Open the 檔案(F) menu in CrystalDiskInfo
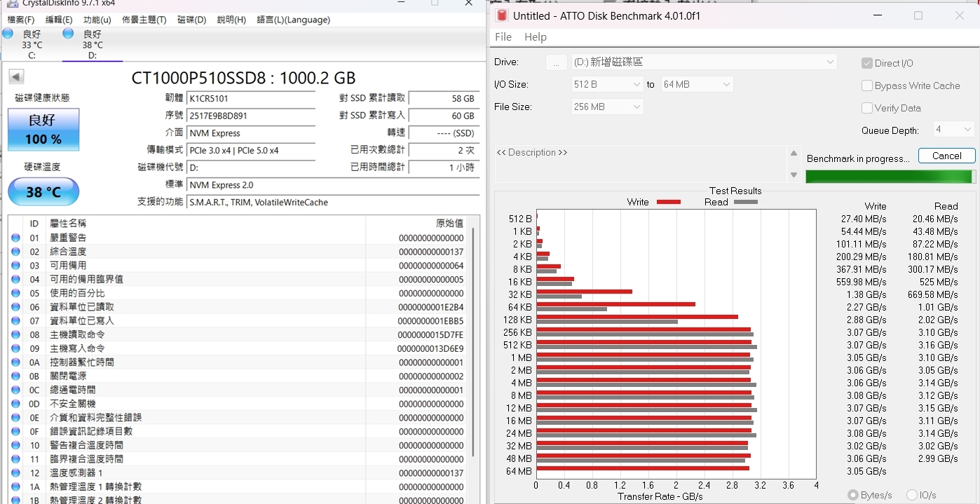Image resolution: width=980 pixels, height=504 pixels. pyautogui.click(x=21, y=20)
